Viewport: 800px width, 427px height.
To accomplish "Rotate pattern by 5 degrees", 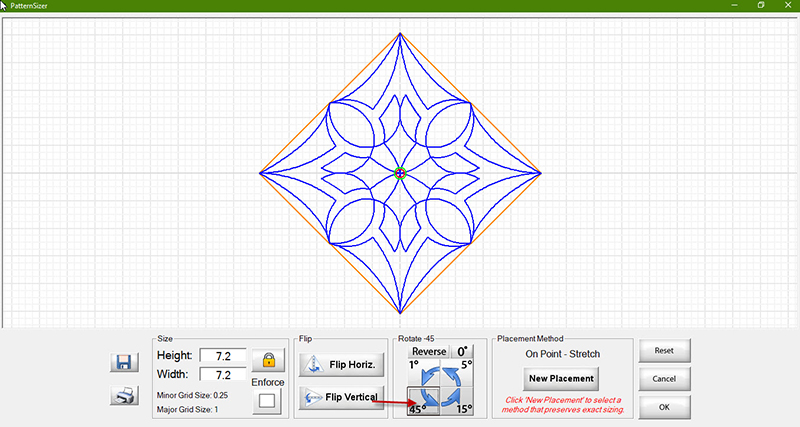I will pos(458,372).
